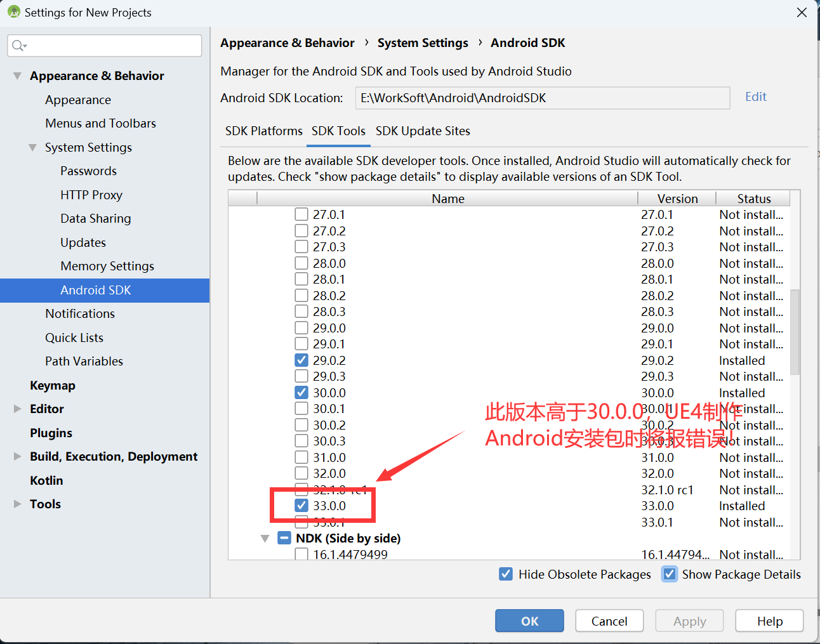
Task: Collapse the System Settings tree node
Action: tap(32, 148)
